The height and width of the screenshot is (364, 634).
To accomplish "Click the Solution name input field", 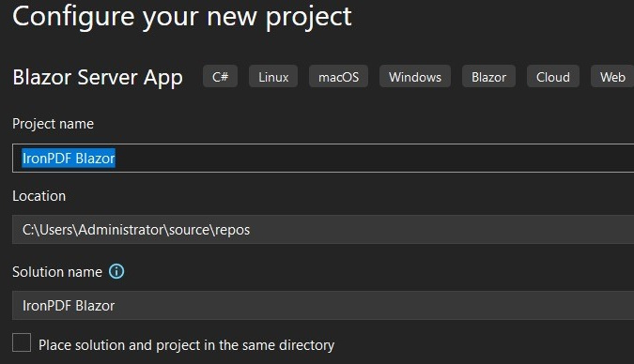I will coord(323,306).
